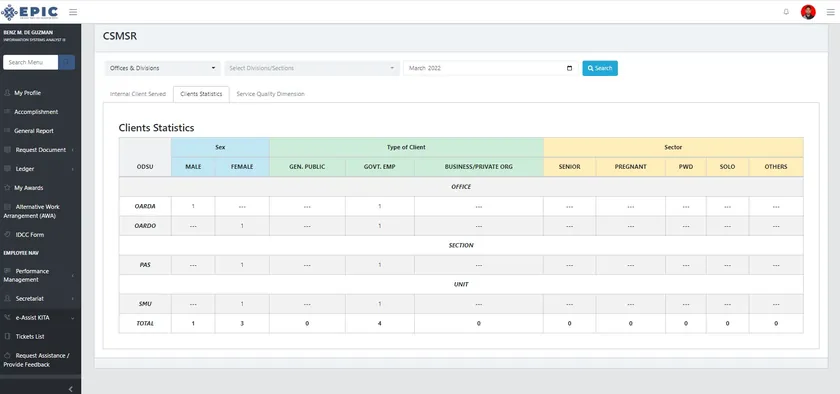This screenshot has width=840, height=394.
Task: Expand the Secretariat submenu
Action: pos(40,299)
